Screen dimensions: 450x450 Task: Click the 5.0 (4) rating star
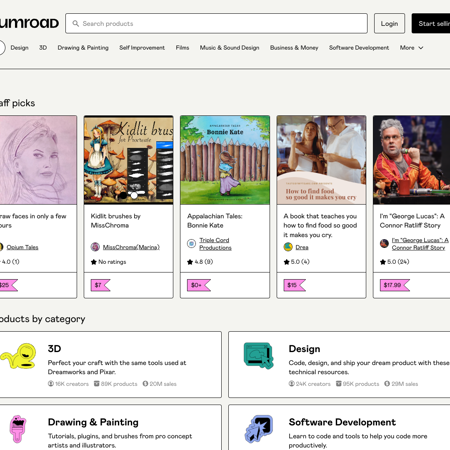(x=286, y=262)
